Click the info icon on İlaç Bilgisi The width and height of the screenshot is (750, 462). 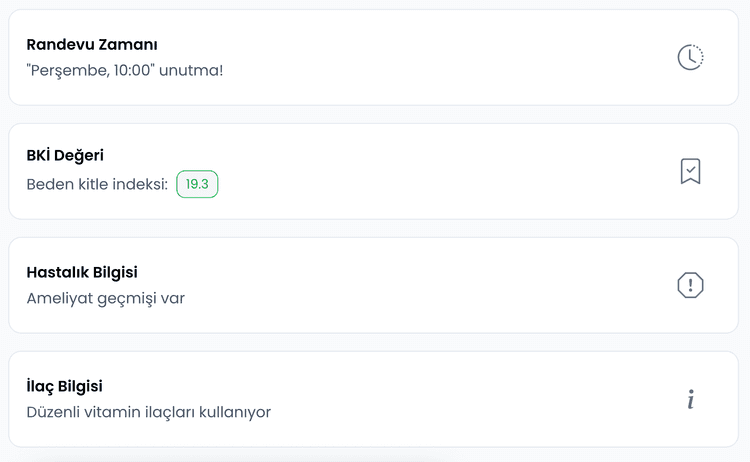(x=690, y=399)
